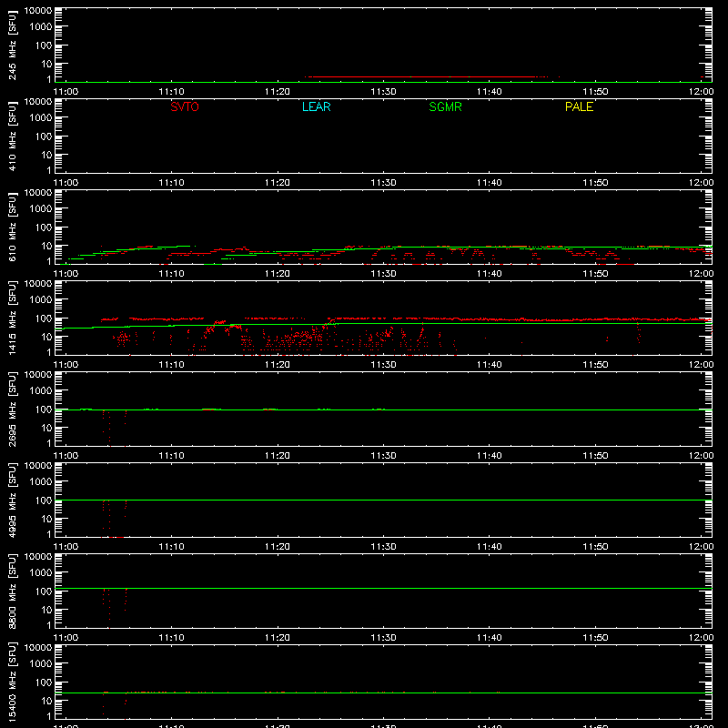Click the 100 tick label on 8800 MHz axis
The height and width of the screenshot is (728, 728).
(x=44, y=591)
